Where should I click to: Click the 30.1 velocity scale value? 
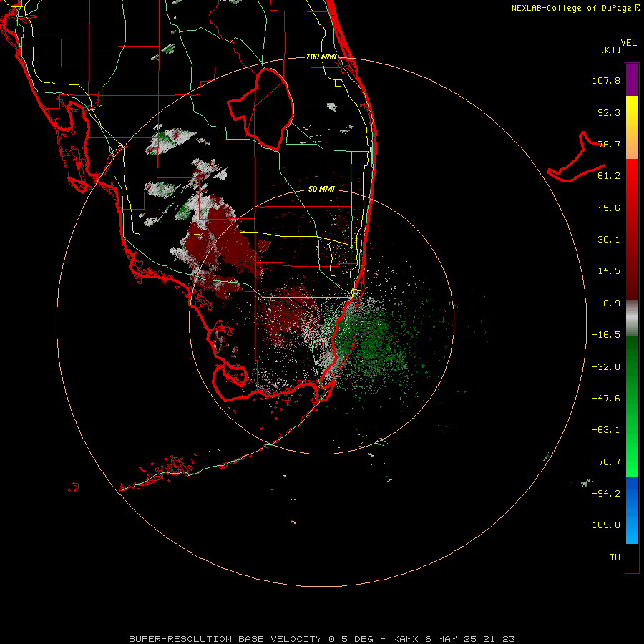(x=609, y=240)
